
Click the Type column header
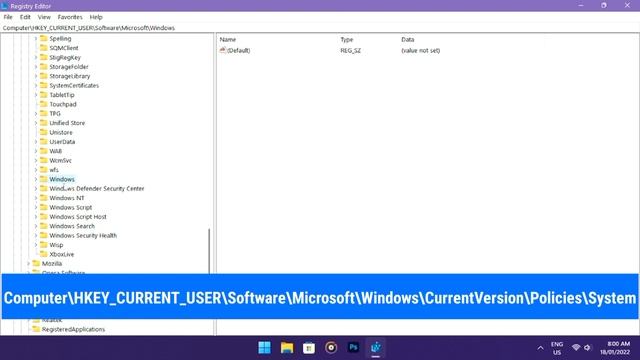[x=347, y=40]
